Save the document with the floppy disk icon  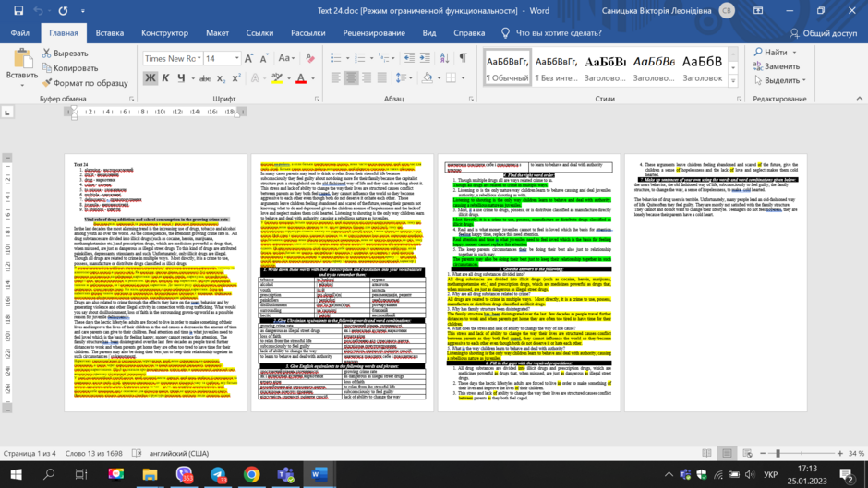point(18,10)
